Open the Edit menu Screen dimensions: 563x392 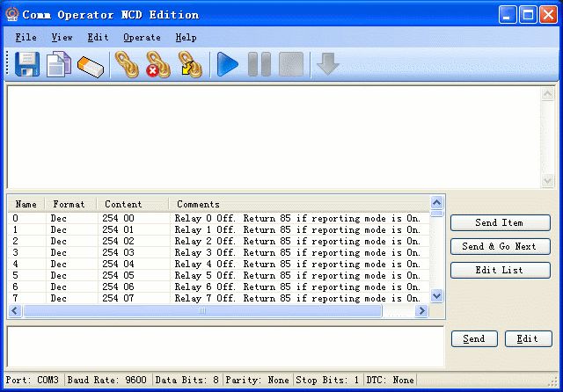click(x=98, y=37)
